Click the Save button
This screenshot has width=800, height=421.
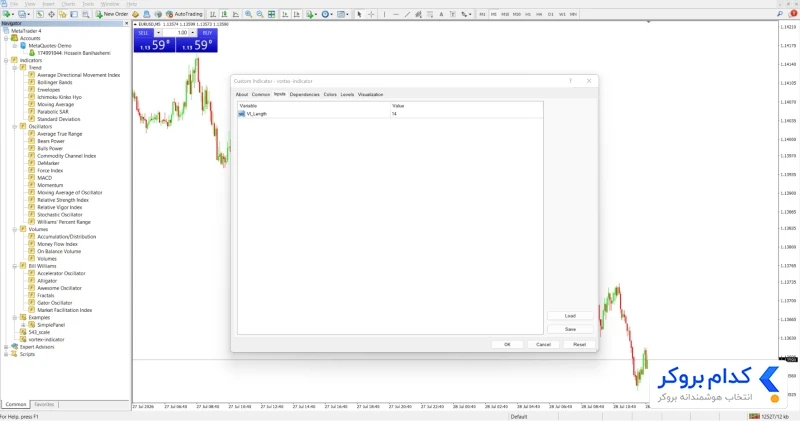point(570,329)
